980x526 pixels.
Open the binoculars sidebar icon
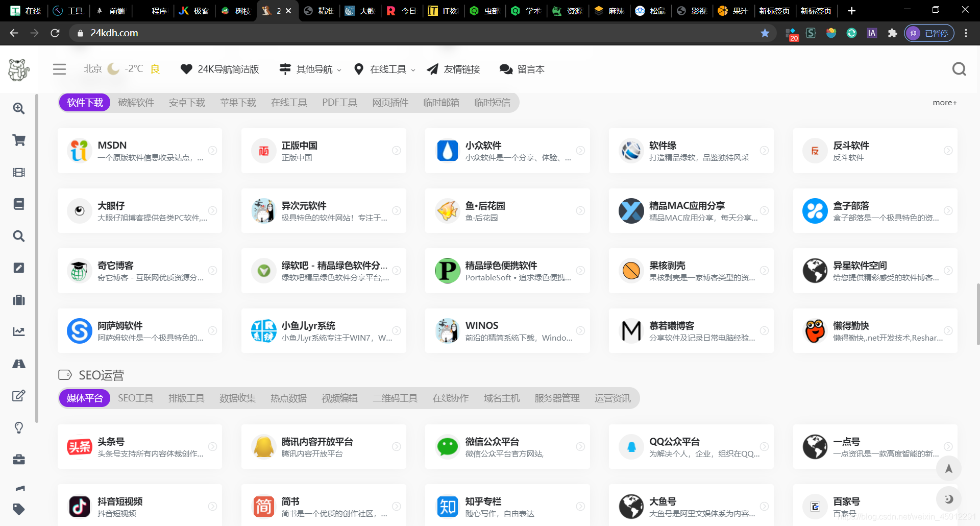(19, 364)
